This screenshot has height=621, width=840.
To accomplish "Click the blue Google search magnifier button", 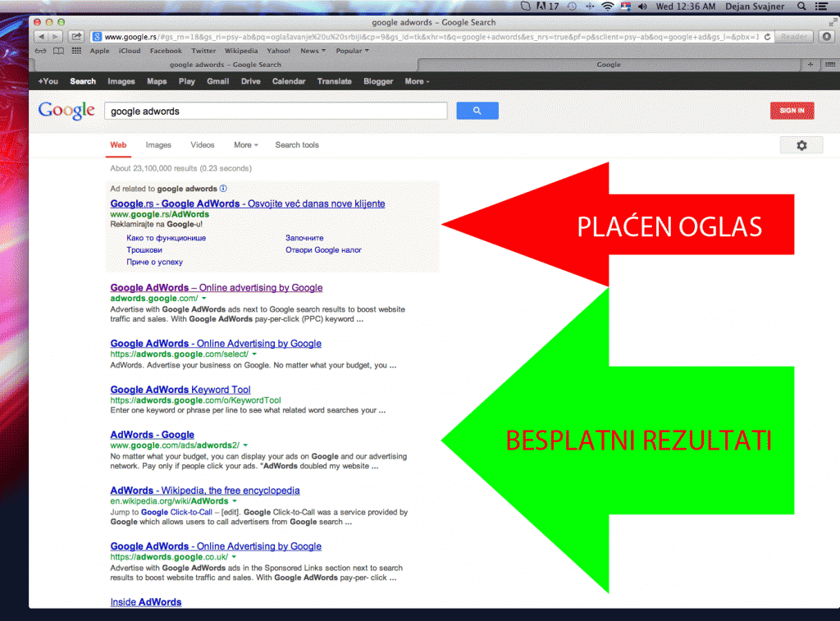I will tap(477, 111).
